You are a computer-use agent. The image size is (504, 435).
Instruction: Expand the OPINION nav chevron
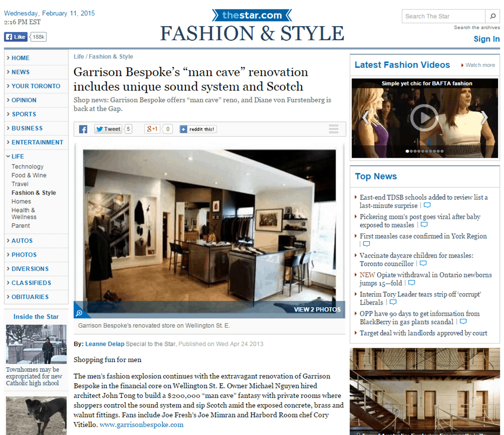[8, 100]
